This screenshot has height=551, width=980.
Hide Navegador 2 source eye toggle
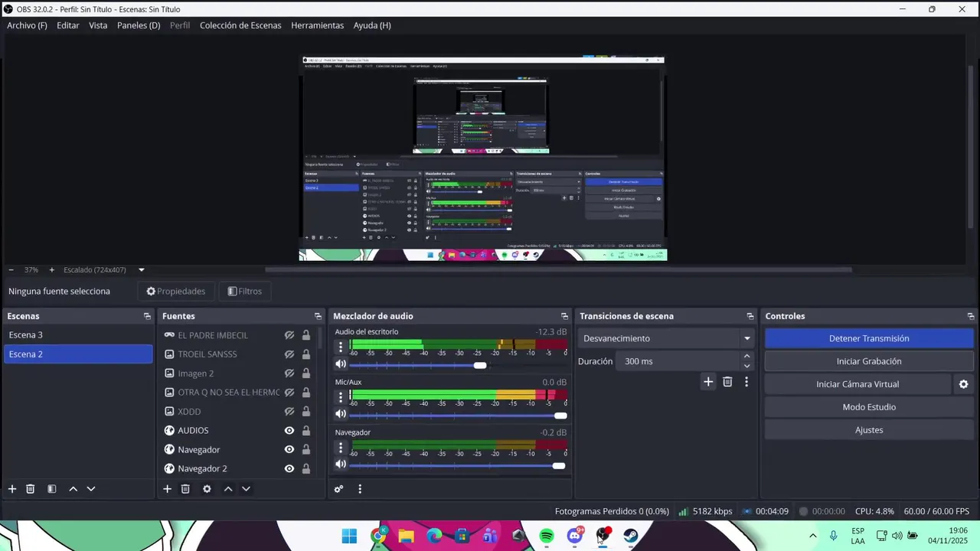(289, 468)
